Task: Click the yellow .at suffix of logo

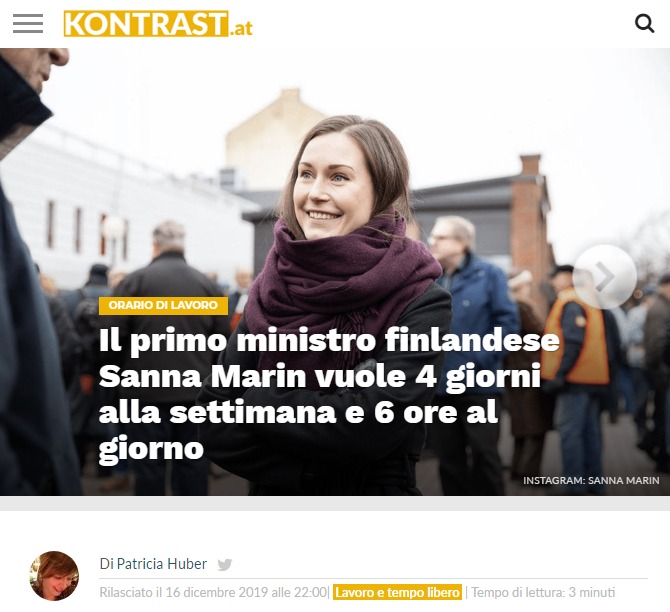Action: tap(241, 29)
